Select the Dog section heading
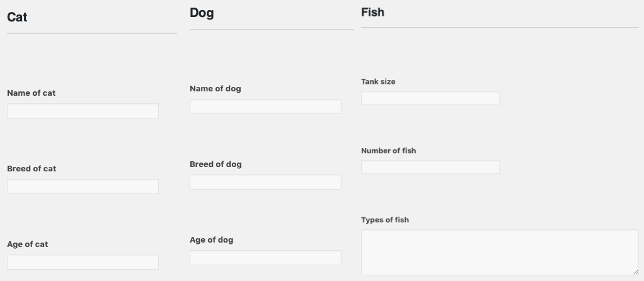This screenshot has height=281, width=644. pos(202,13)
